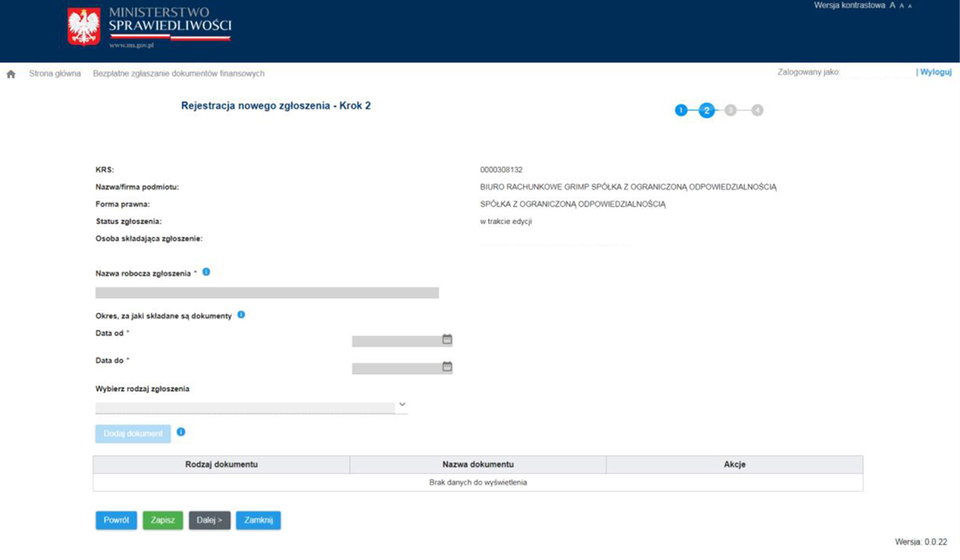Click the Powrót button
Image resolution: width=960 pixels, height=560 pixels.
pyautogui.click(x=116, y=520)
